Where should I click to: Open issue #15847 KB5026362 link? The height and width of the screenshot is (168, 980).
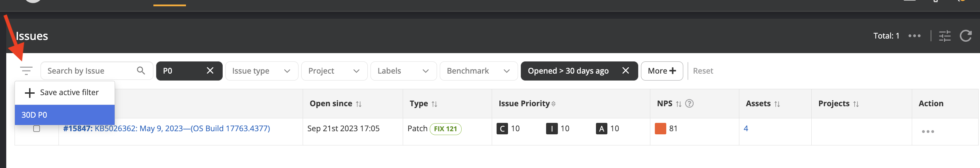[x=167, y=129]
